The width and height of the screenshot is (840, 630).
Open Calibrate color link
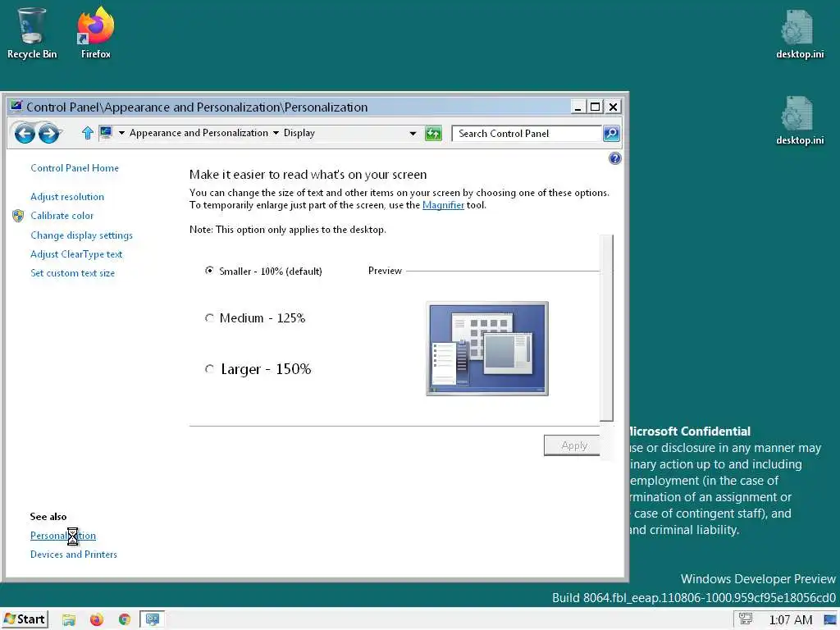pyautogui.click(x=62, y=216)
